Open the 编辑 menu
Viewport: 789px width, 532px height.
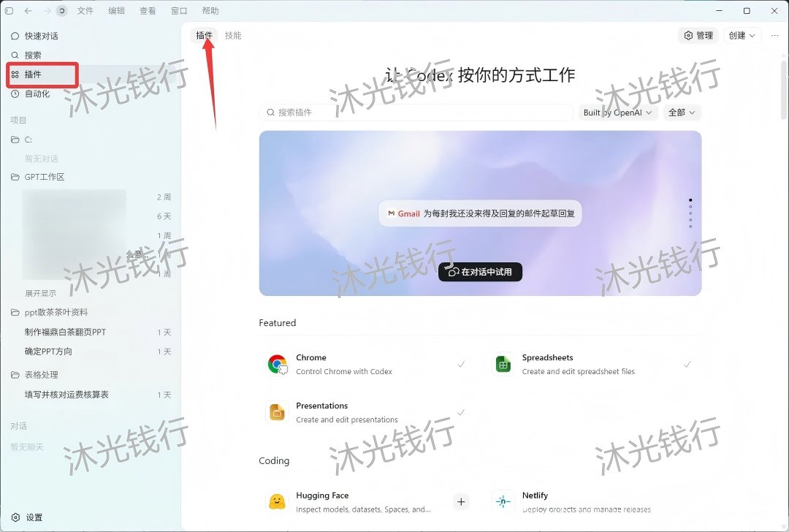[x=116, y=10]
